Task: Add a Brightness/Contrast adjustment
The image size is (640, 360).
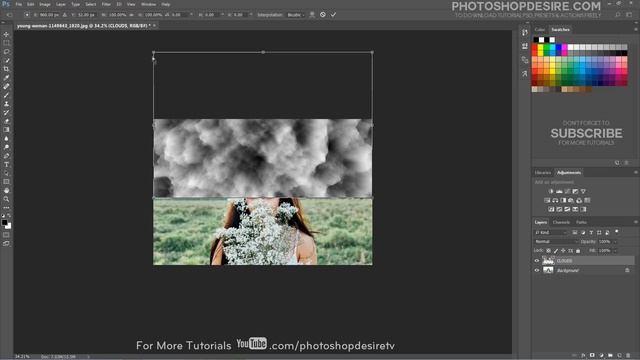Action: point(551,191)
